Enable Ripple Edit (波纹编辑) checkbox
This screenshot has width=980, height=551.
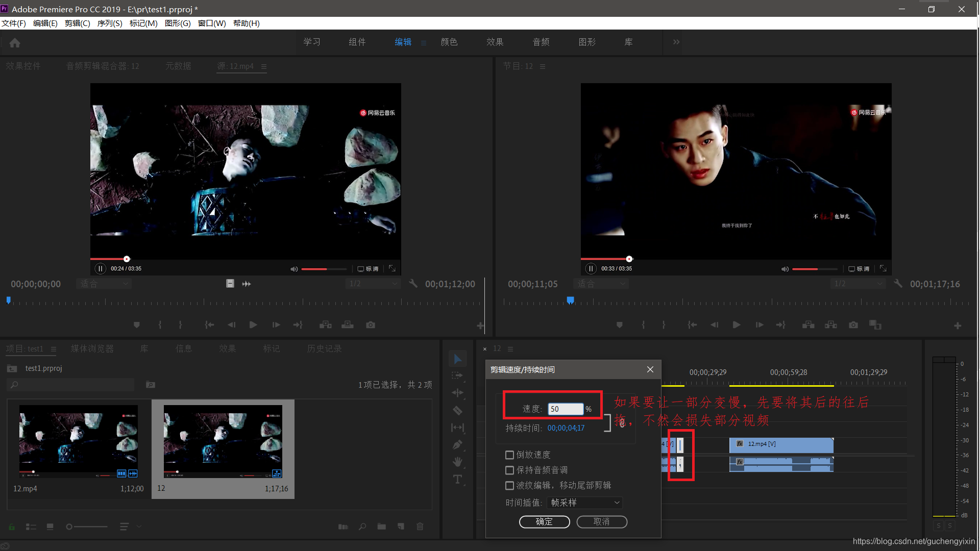(x=509, y=485)
